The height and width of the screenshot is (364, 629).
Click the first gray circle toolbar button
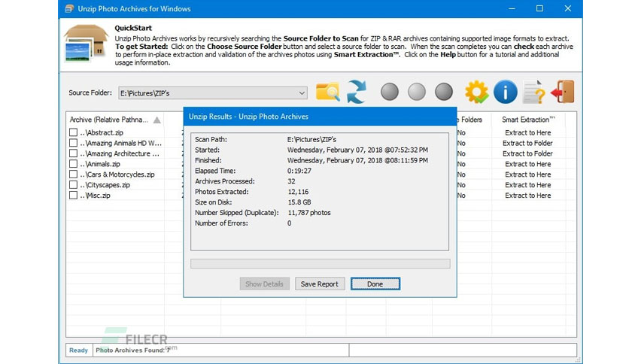390,92
